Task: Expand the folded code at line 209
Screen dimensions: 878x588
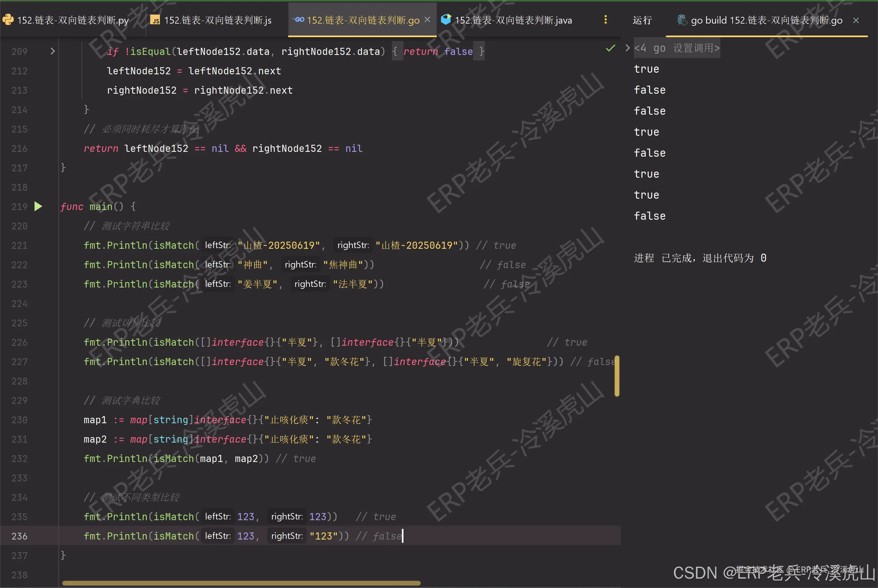Action: pos(52,51)
